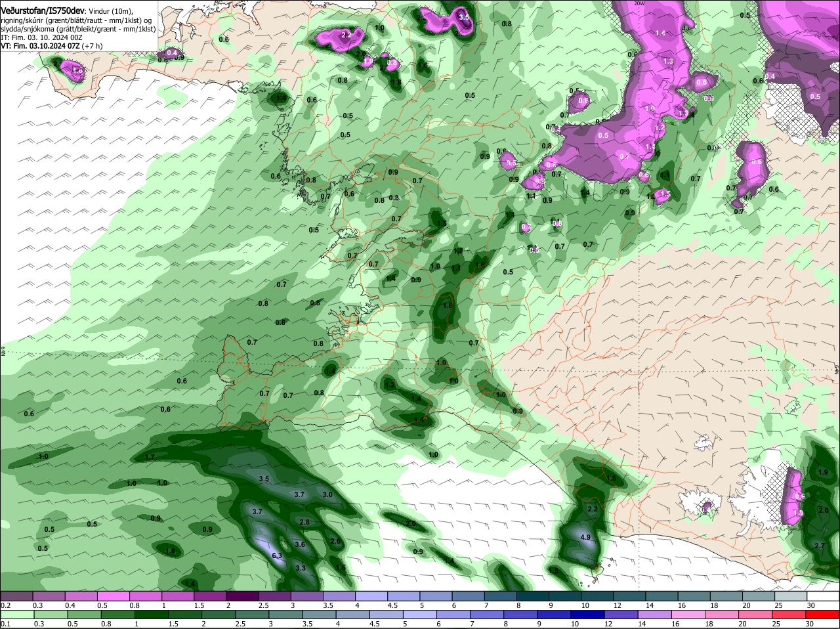Click the white swatch ending the snow scale
Screen dimensions: 840x629
pos(825,596)
